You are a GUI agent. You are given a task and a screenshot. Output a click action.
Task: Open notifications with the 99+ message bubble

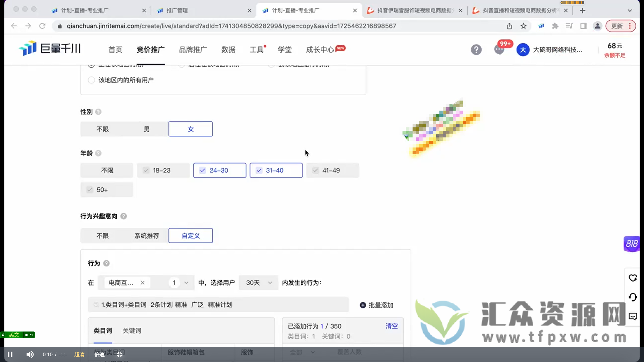pyautogui.click(x=499, y=50)
